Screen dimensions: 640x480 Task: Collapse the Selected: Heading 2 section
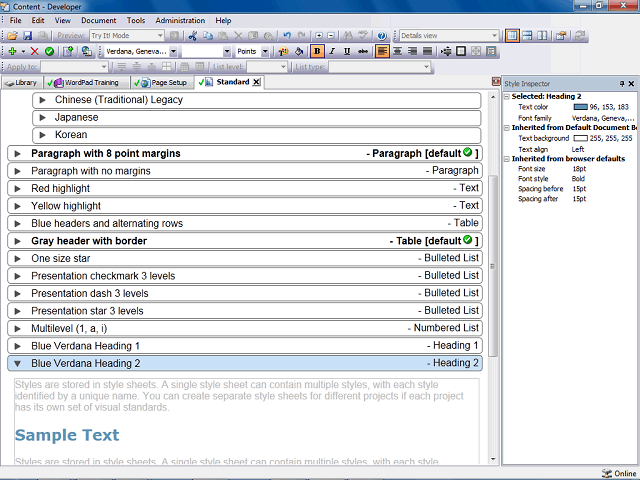(x=507, y=97)
